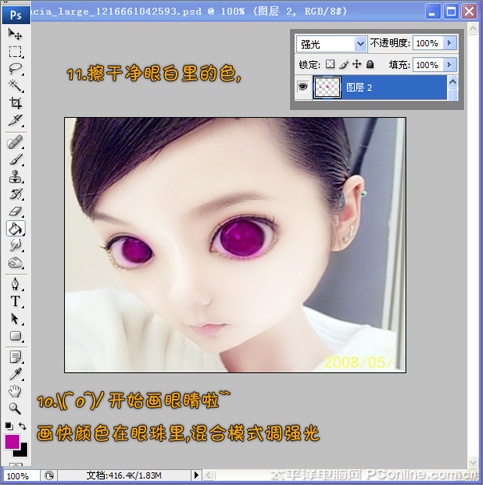Click the 图层 2 layer thumbnail
Image resolution: width=483 pixels, height=485 pixels.
click(327, 87)
